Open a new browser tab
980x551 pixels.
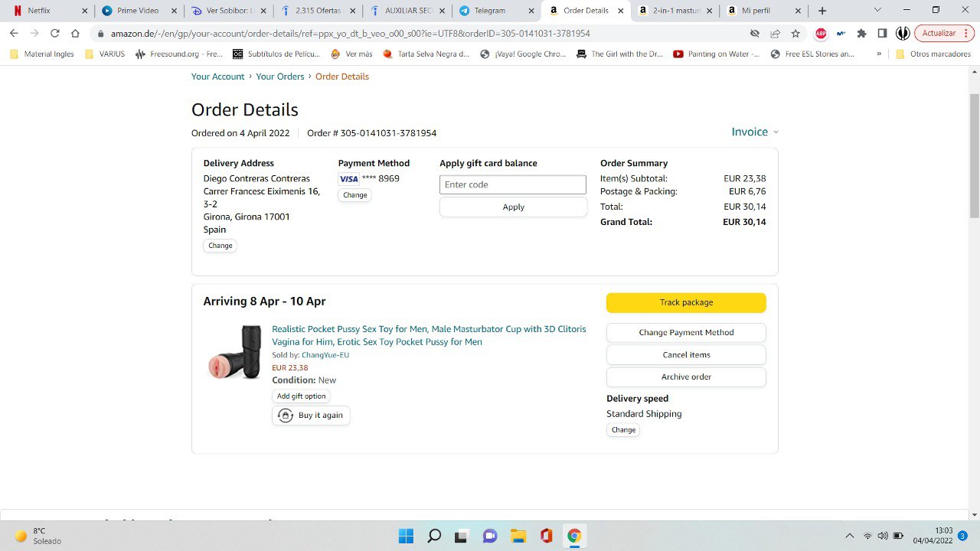(x=822, y=11)
